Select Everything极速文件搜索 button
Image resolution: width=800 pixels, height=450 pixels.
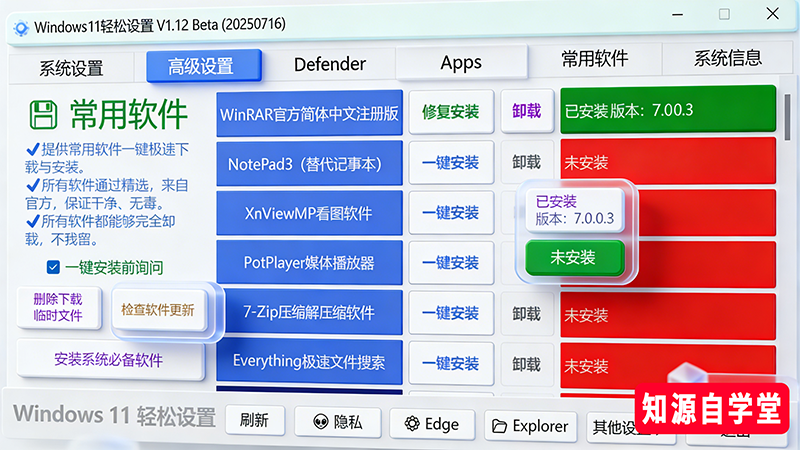point(309,362)
